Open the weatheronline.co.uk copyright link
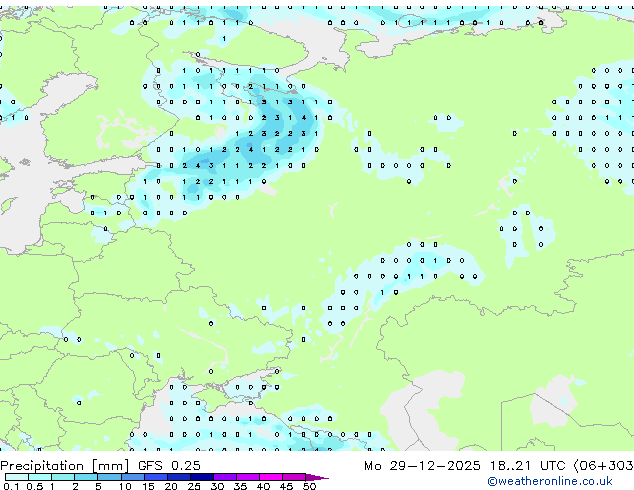The image size is (634, 490). [550, 482]
